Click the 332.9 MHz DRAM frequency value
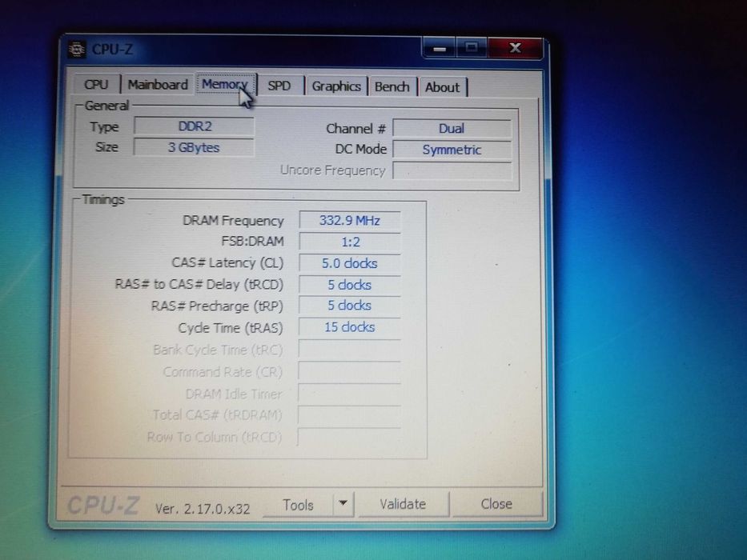This screenshot has height=560, width=747. pyautogui.click(x=350, y=221)
